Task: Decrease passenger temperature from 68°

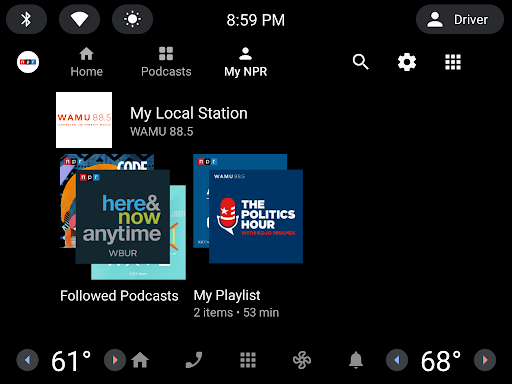Action: 397,360
